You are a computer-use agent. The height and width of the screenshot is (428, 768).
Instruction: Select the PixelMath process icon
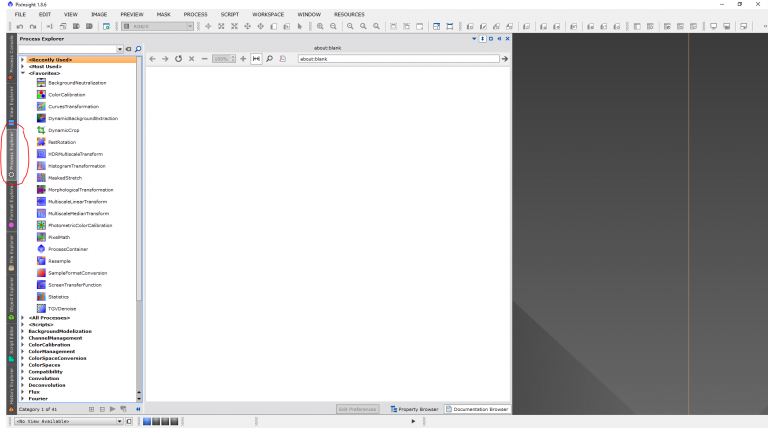(41, 237)
